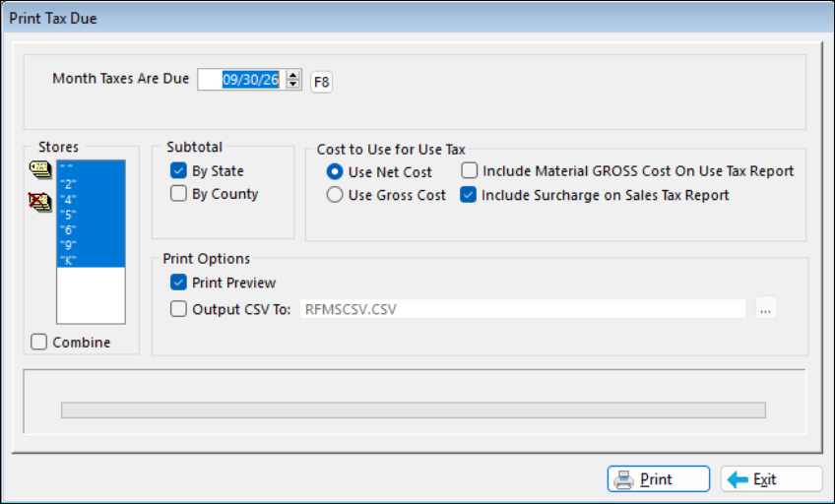
Task: Select store "6" in the Stores list
Action: click(91, 230)
